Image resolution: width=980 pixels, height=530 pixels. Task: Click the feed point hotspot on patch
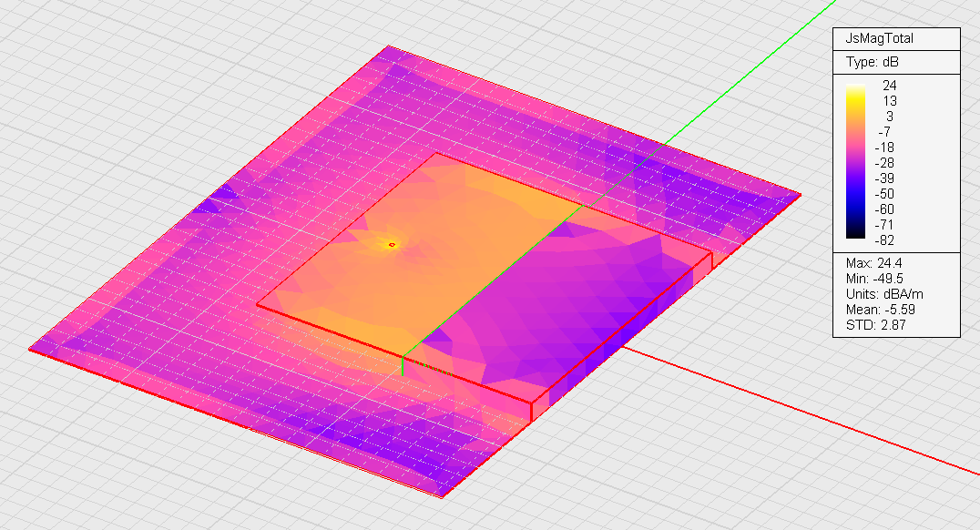pos(392,245)
